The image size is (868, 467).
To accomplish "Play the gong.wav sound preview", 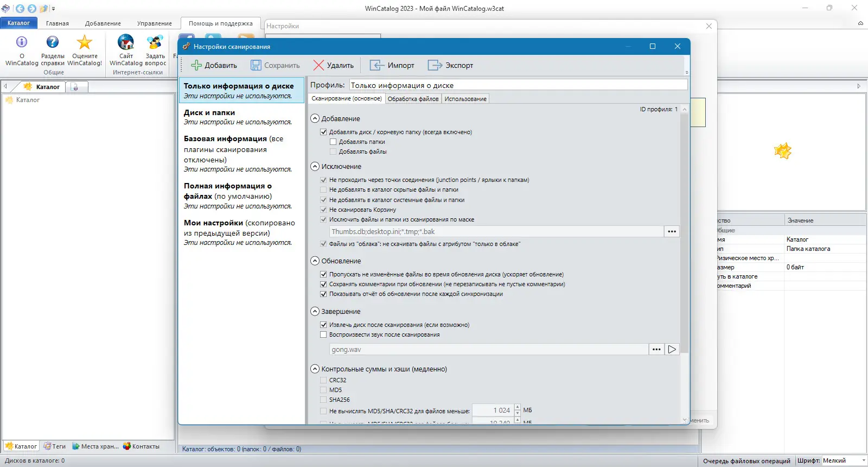I will (x=672, y=349).
